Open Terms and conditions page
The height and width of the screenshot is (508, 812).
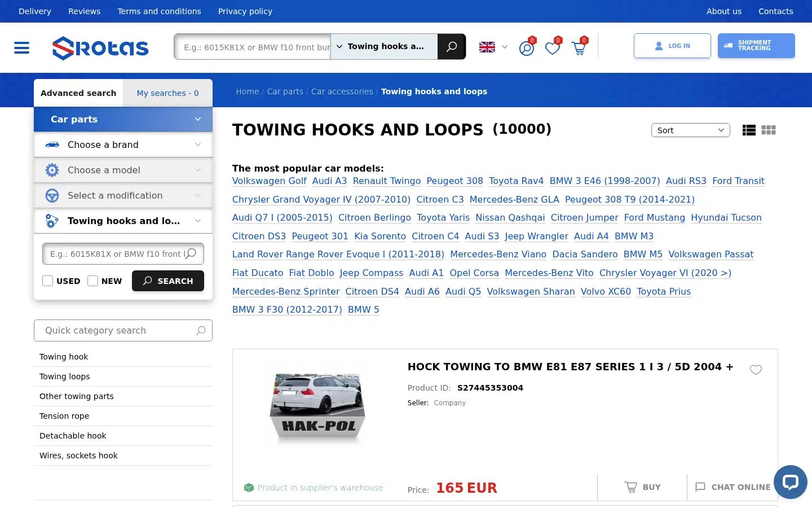tap(159, 11)
